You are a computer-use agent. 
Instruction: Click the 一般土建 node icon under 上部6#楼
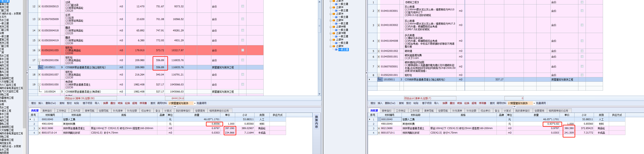tap(336, 30)
